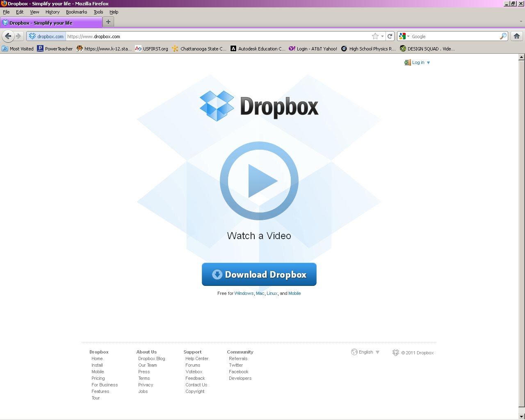Screen dimensions: 525x420
Task: Open the PowerTeacher bookmark
Action: click(x=55, y=49)
